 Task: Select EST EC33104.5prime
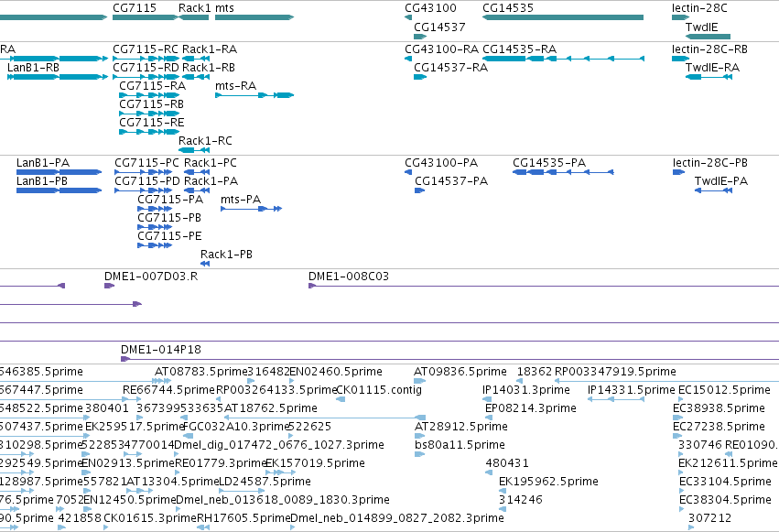(725, 482)
